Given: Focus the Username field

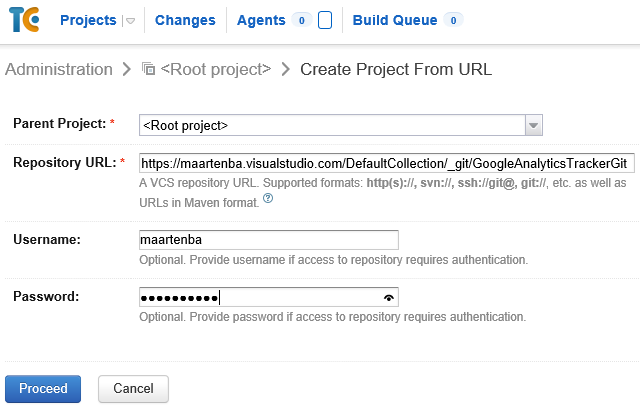Looking at the screenshot, I should coord(269,240).
